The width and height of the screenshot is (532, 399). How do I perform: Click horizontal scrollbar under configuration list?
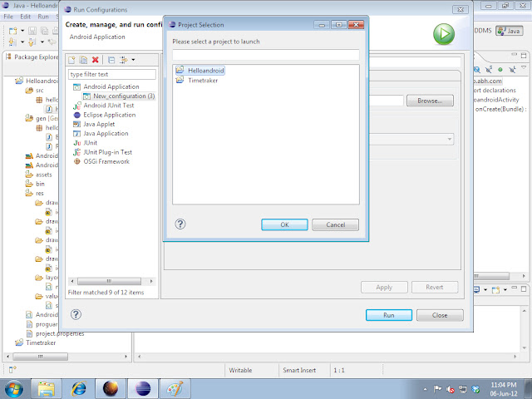[111, 281]
